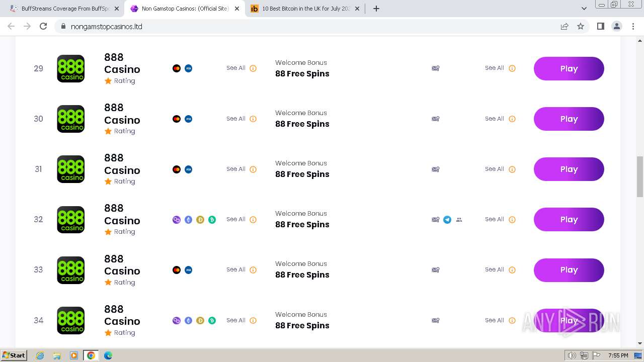Open a new browser tab
Screen dimensions: 644x362
tap(376, 9)
